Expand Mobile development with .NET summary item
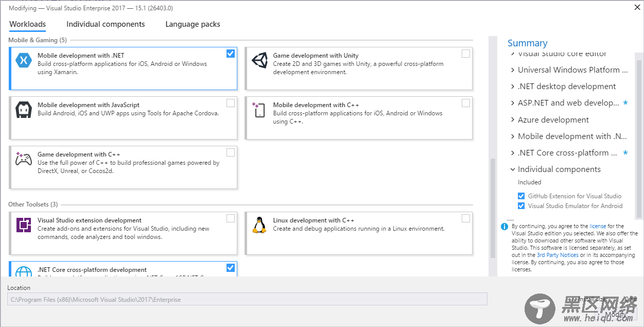The width and height of the screenshot is (644, 327). (x=513, y=136)
